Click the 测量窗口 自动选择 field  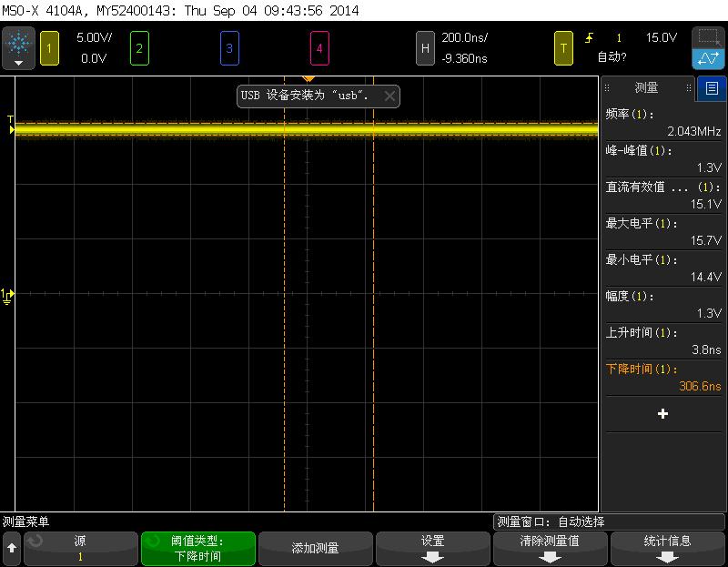tap(609, 522)
